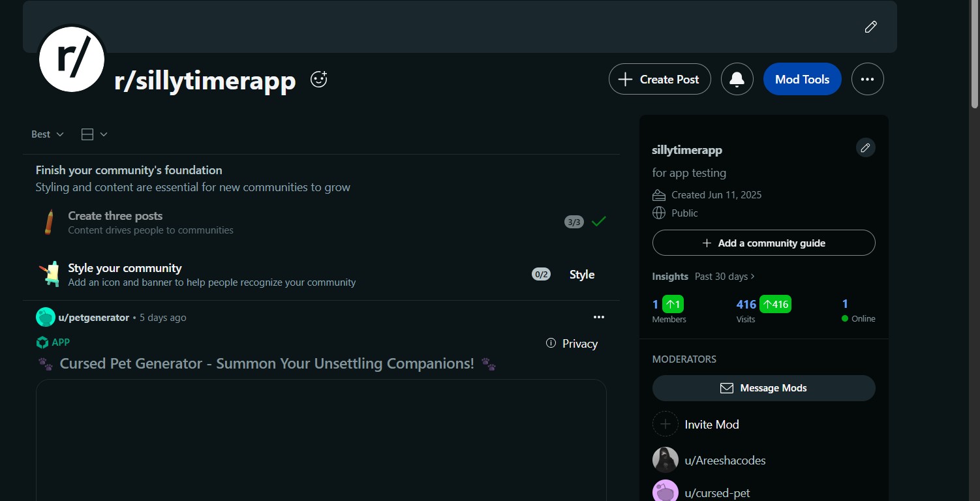
Task: Click Invite Mod
Action: tap(712, 425)
